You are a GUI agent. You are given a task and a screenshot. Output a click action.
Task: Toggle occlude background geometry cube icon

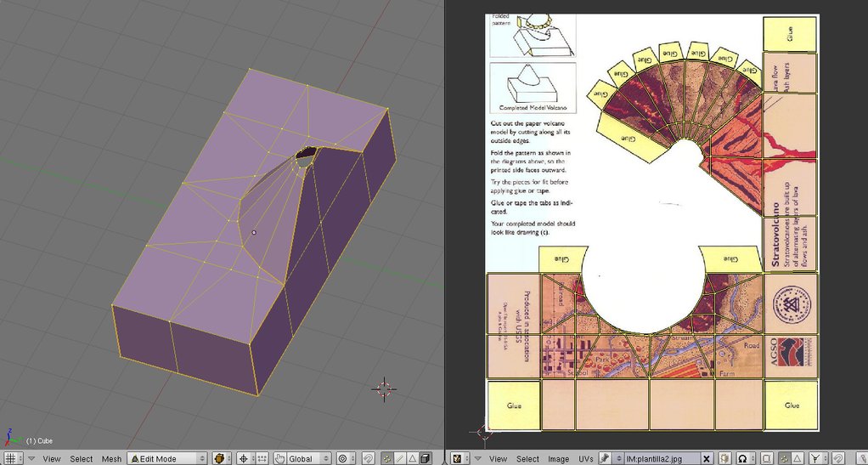(426, 458)
